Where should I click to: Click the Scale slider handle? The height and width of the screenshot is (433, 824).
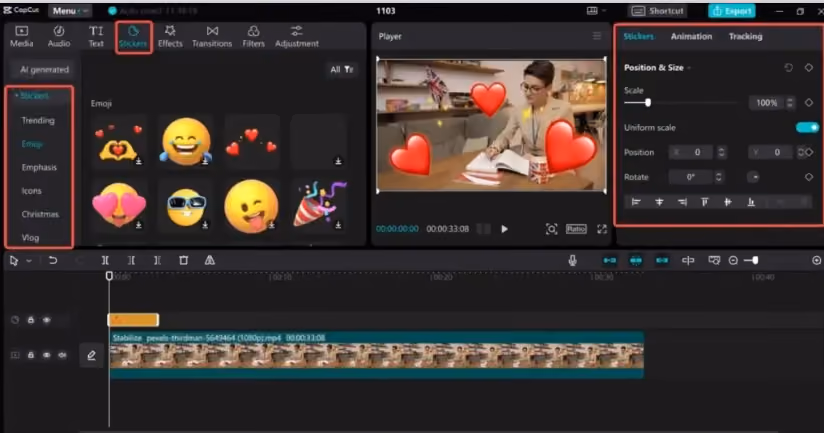point(648,103)
